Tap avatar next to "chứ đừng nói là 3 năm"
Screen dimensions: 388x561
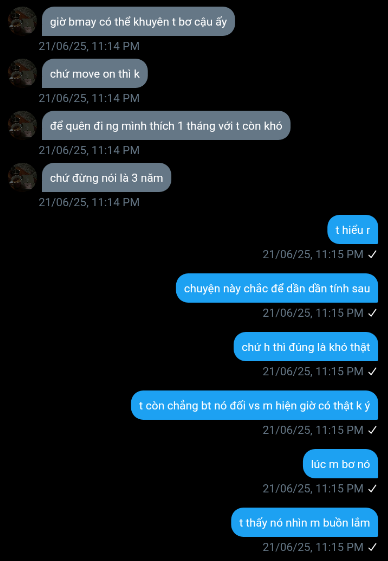pyautogui.click(x=22, y=177)
